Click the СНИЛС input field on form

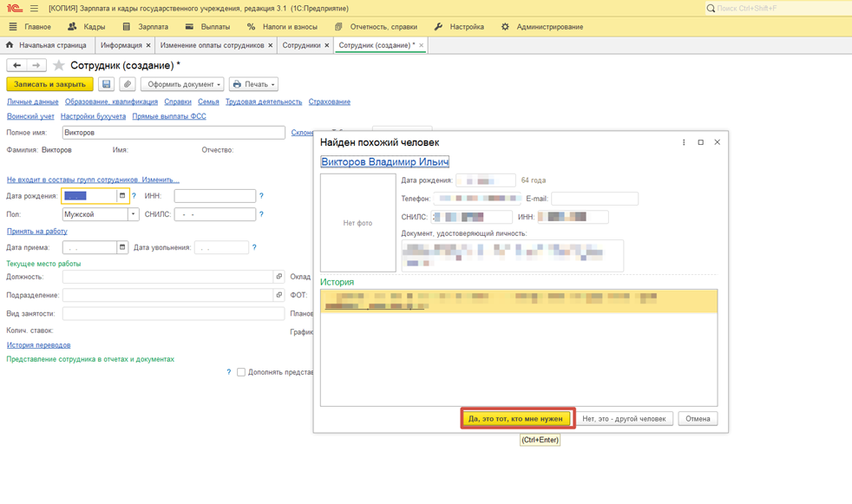pyautogui.click(x=214, y=214)
